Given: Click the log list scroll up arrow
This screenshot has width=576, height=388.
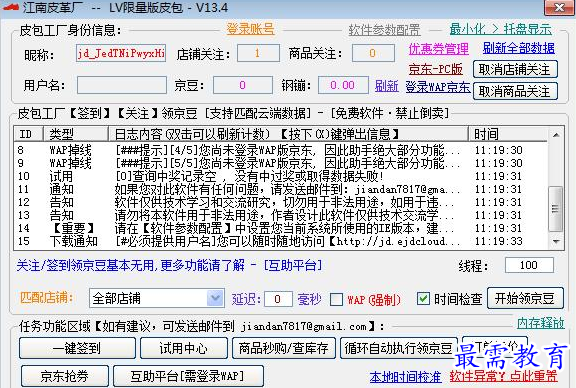Looking at the screenshot, I should tap(556, 135).
